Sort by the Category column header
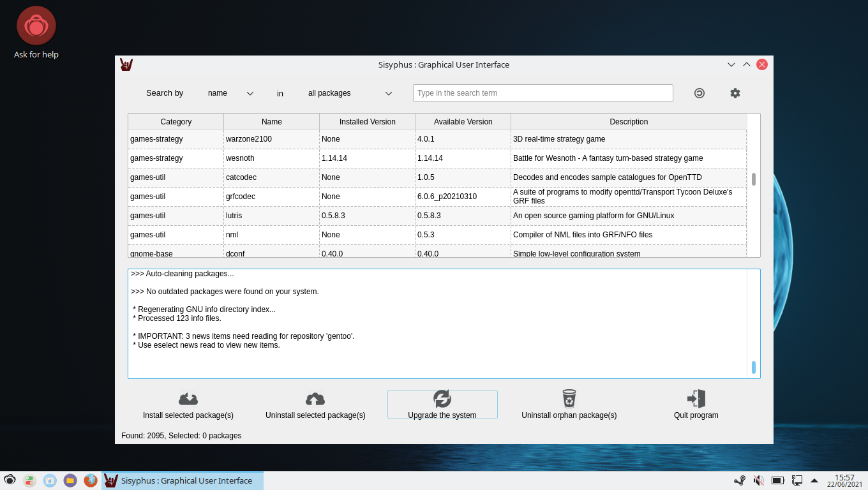 coord(176,122)
